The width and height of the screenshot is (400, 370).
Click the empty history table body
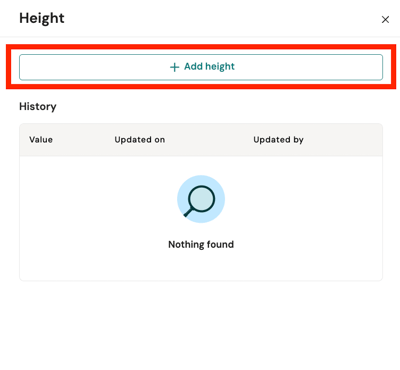(201, 218)
